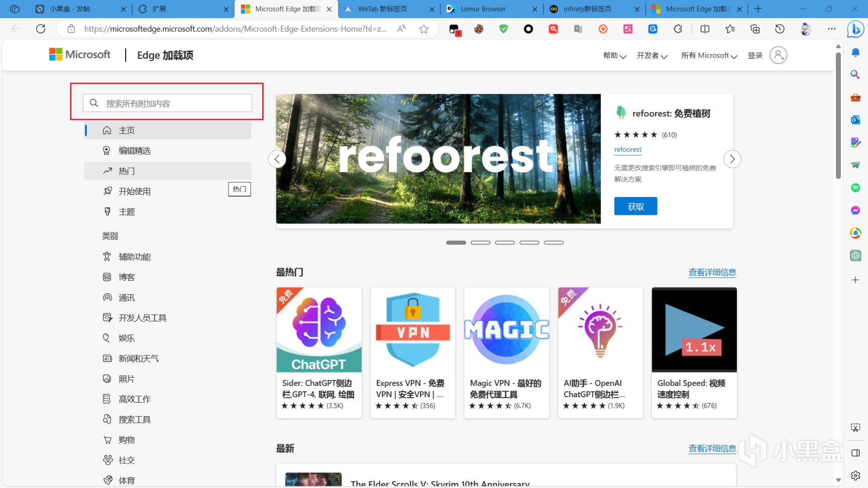The image size is (868, 488).
Task: Open browser history clock icon
Action: point(780,29)
